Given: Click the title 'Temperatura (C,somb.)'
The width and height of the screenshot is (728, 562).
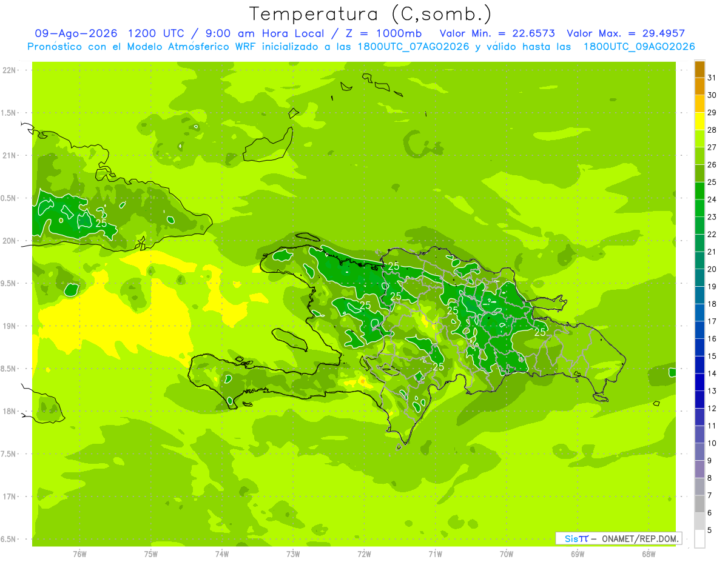Looking at the screenshot, I should (371, 14).
